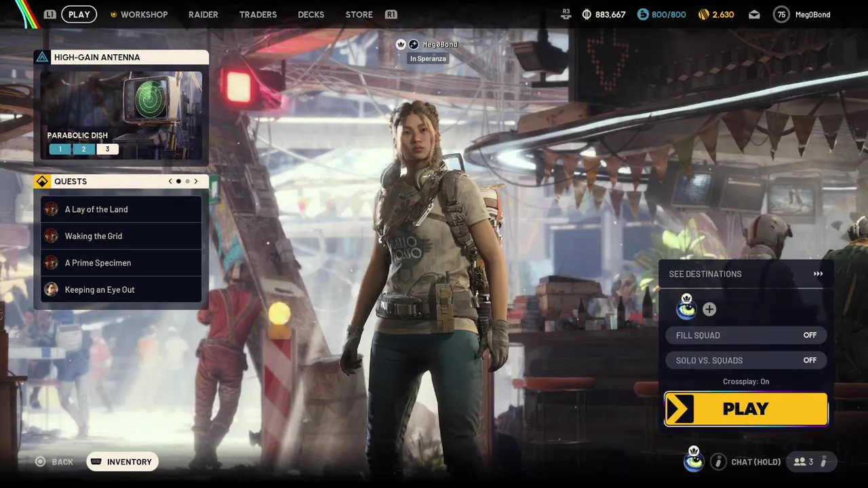Click the 800/800 balance value
This screenshot has width=868, height=488.
pyautogui.click(x=669, y=14)
